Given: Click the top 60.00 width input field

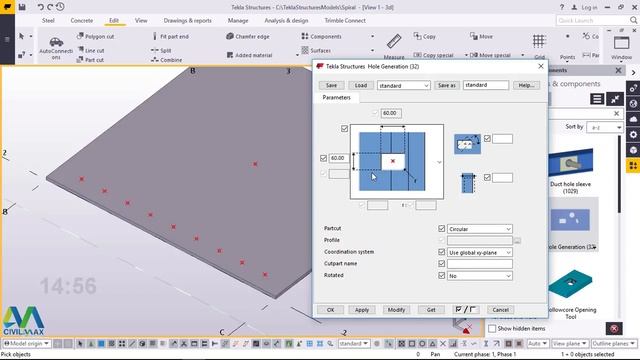Looking at the screenshot, I should [391, 113].
